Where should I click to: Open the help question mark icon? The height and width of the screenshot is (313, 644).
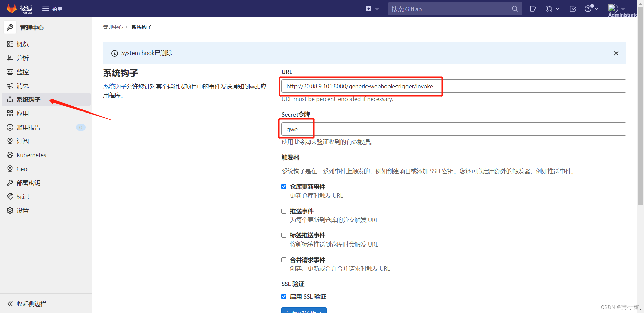pos(588,9)
